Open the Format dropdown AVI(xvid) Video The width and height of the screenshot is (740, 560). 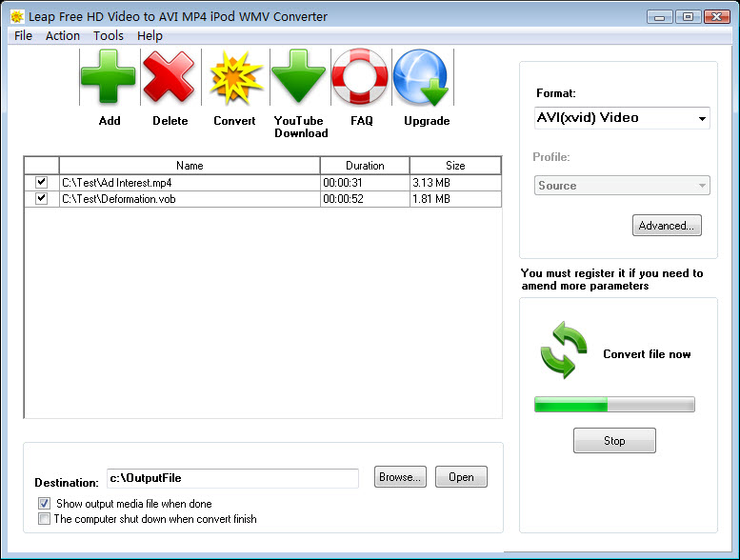click(622, 118)
